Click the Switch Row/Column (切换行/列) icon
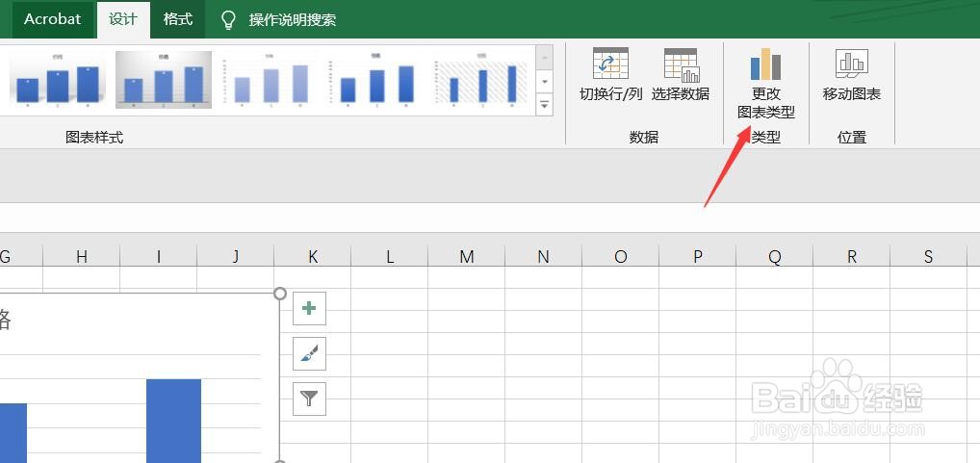The height and width of the screenshot is (463, 980). [610, 64]
